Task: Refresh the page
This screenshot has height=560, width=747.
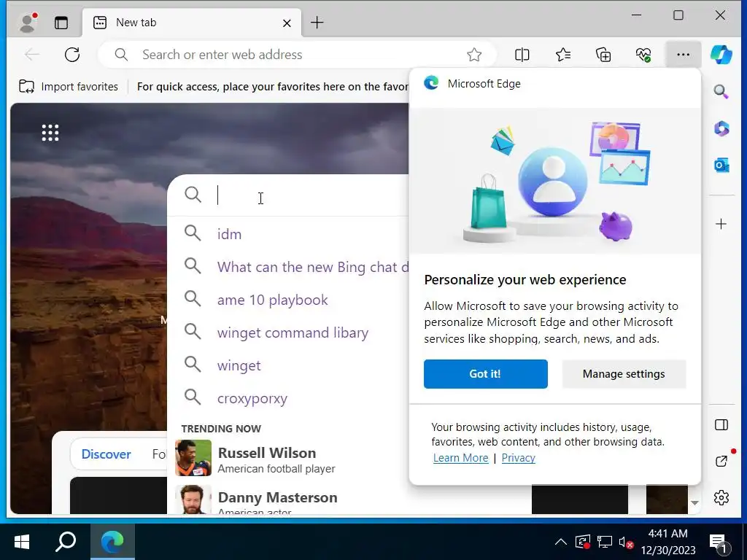Action: pyautogui.click(x=72, y=55)
